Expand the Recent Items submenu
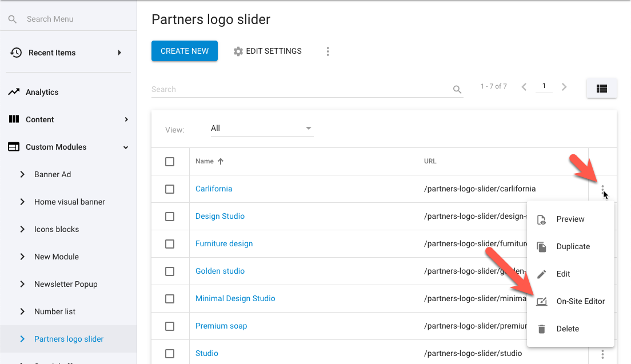Screen dimensions: 631x364 (119, 53)
